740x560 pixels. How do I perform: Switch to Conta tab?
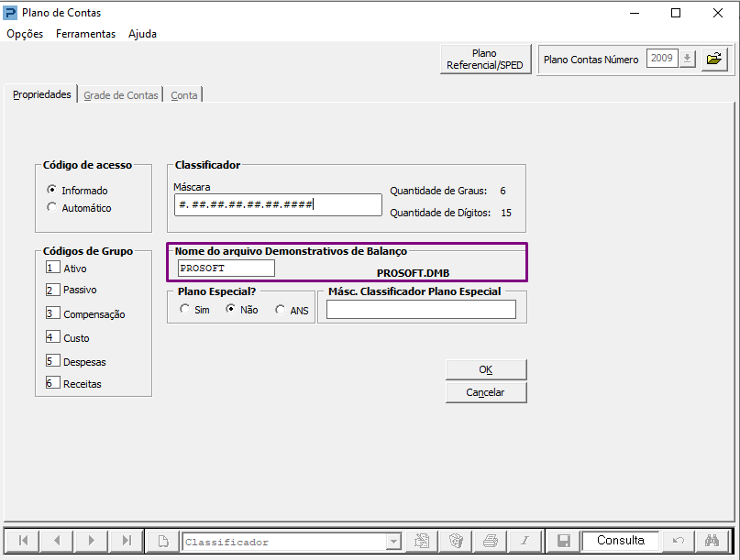(x=184, y=95)
